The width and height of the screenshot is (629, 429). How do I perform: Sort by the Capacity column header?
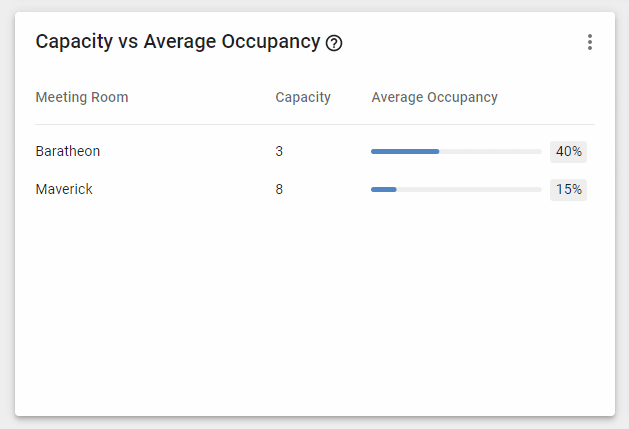303,97
